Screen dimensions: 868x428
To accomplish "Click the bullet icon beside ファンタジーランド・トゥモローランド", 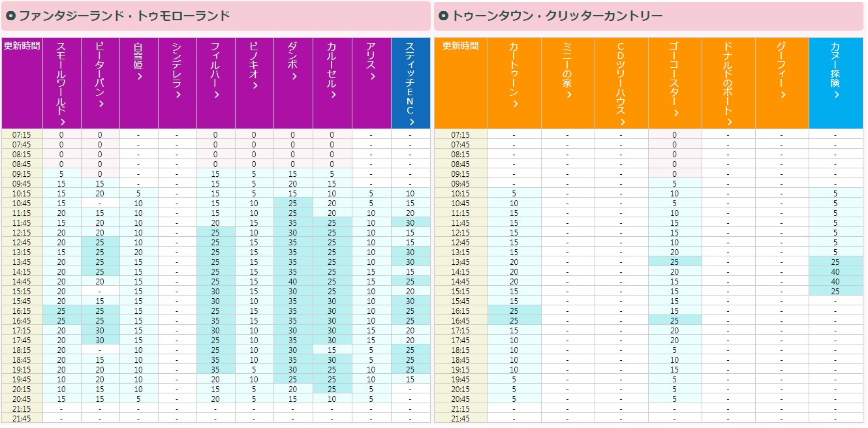I will pos(10,16).
